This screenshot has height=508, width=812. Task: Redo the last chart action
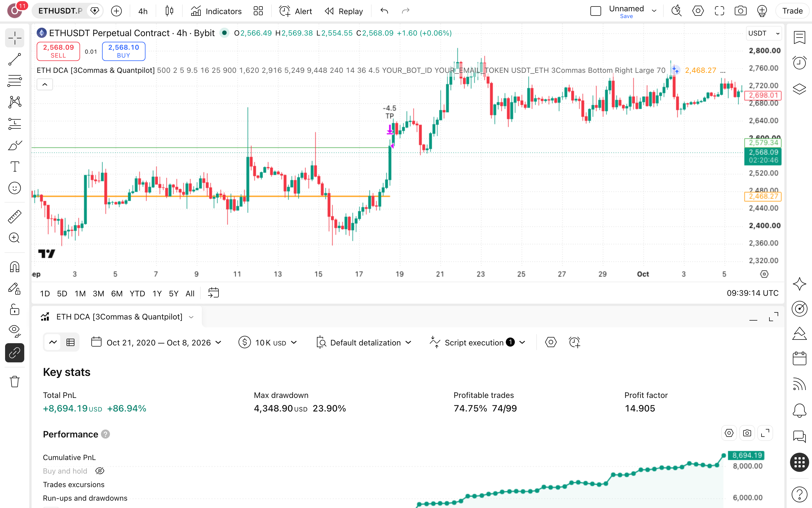tap(406, 11)
